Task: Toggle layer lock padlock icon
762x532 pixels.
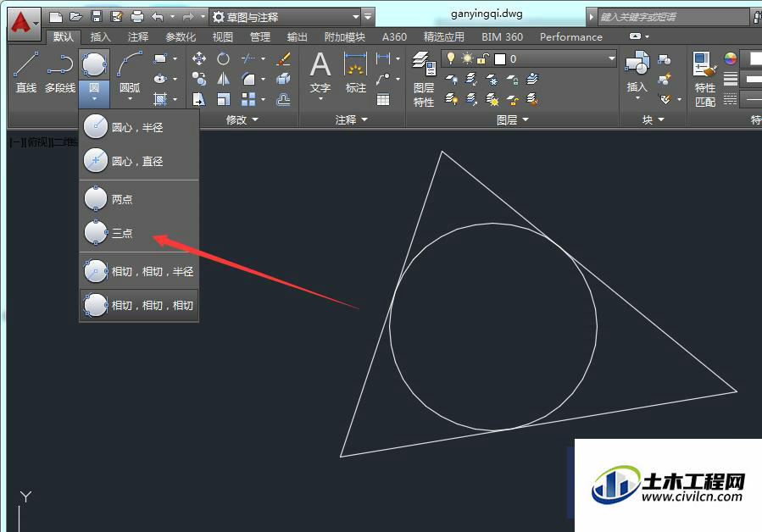Action: coord(482,58)
